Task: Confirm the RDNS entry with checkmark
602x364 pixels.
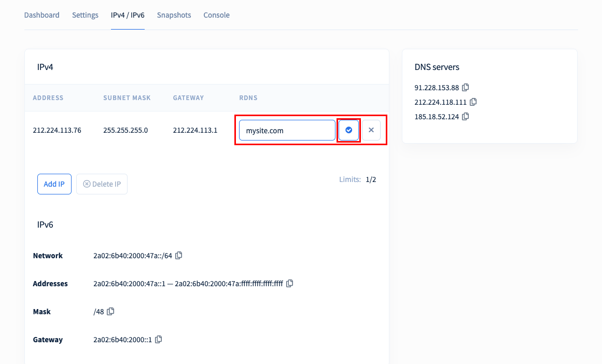Action: click(x=348, y=130)
